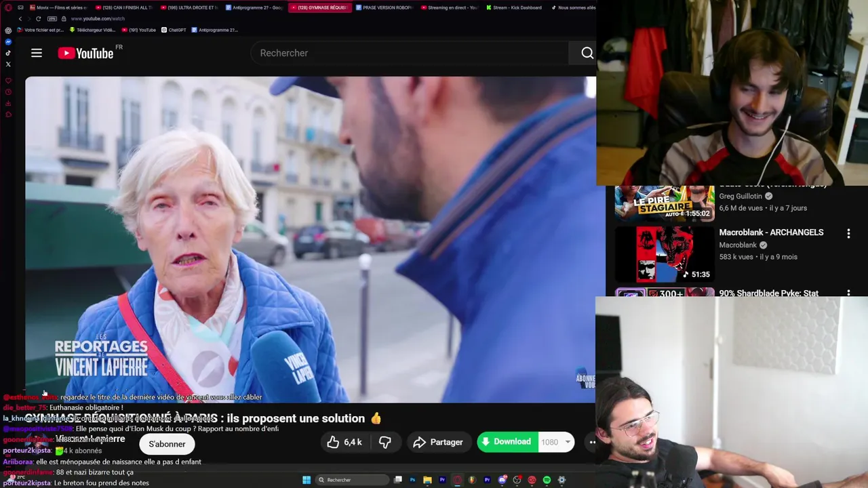Open the downloads icon in Opera sidebar
Viewport: 868px width, 488px height.
coord(8,104)
